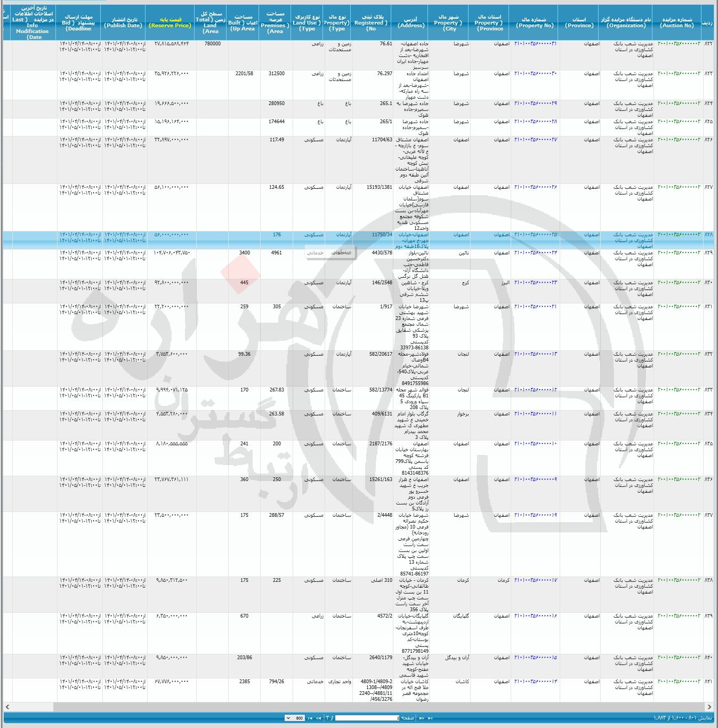Open the property number link in row 824
The image size is (718, 728).
535,103
